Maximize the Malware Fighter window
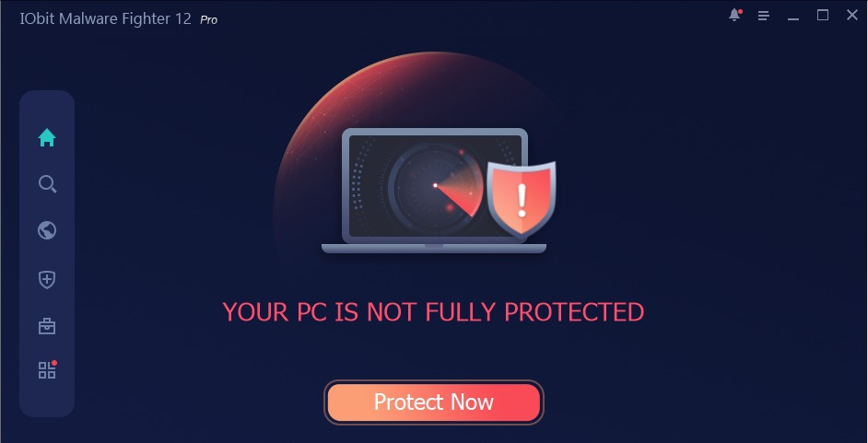The width and height of the screenshot is (868, 443). pyautogui.click(x=823, y=16)
